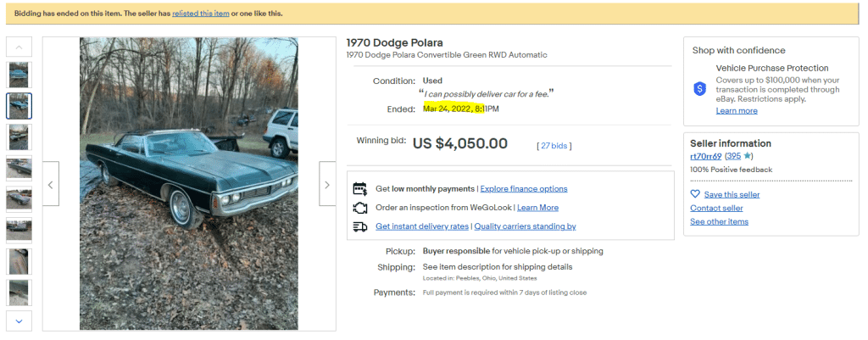The image size is (868, 340).
Task: View the 27 bids history
Action: coord(554,146)
